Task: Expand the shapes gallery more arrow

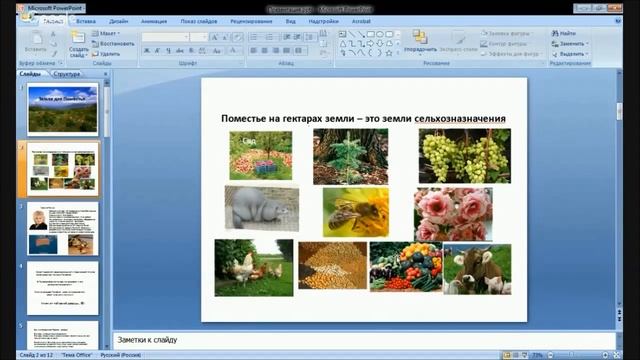Action: pos(398,53)
